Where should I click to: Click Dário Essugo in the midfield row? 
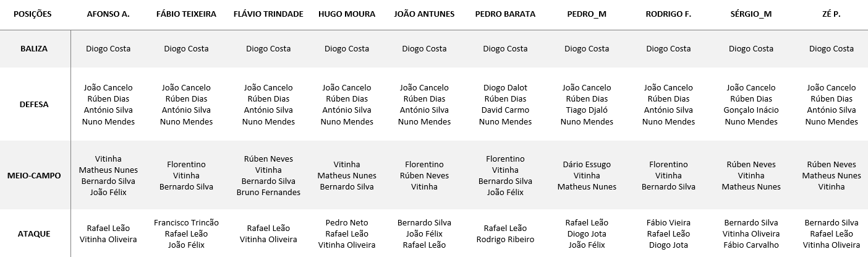587,164
